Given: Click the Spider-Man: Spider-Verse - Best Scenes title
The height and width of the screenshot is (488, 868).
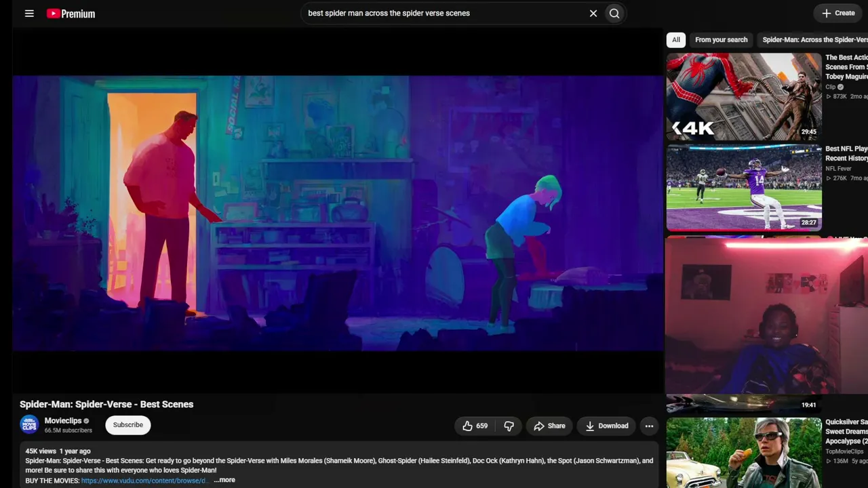Looking at the screenshot, I should click(x=106, y=404).
